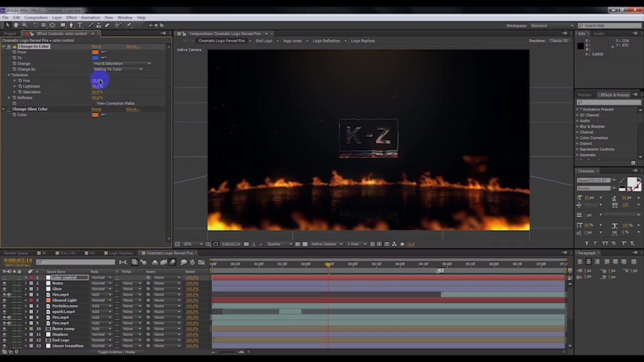The image size is (644, 362).
Task: Expand the Softness property triangle
Action: (9, 98)
